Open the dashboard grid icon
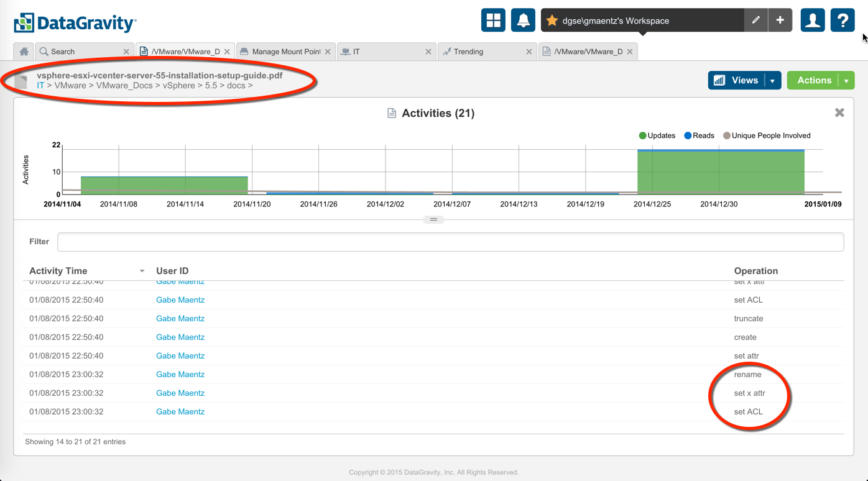Screen dimensions: 868x481 (x=493, y=20)
